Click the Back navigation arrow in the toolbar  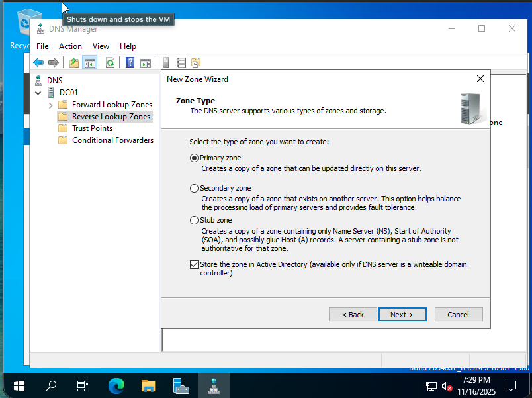38,62
